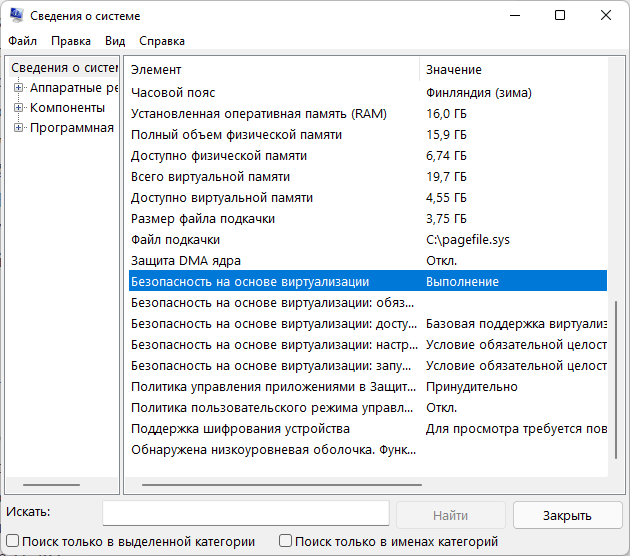This screenshot has width=630, height=556.
Task: Open the Вид menu
Action: (115, 41)
